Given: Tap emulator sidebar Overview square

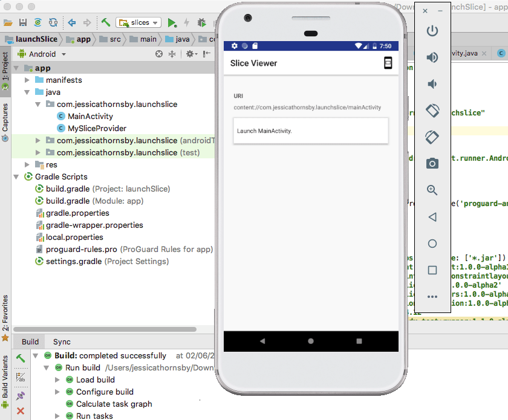Looking at the screenshot, I should [432, 270].
